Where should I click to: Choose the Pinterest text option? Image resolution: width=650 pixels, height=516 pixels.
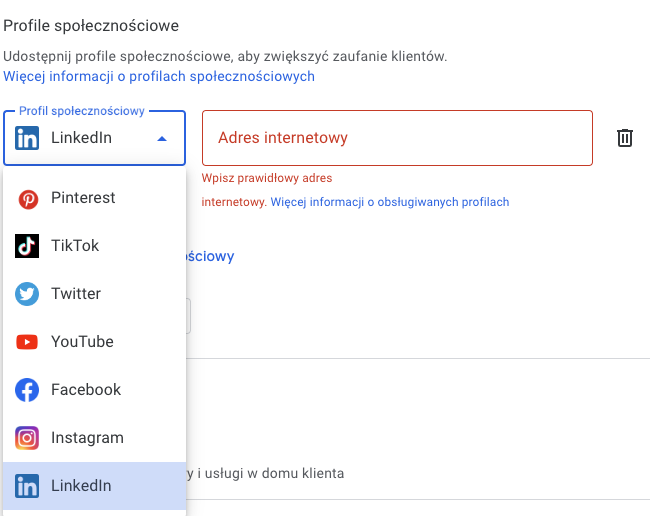(x=83, y=198)
